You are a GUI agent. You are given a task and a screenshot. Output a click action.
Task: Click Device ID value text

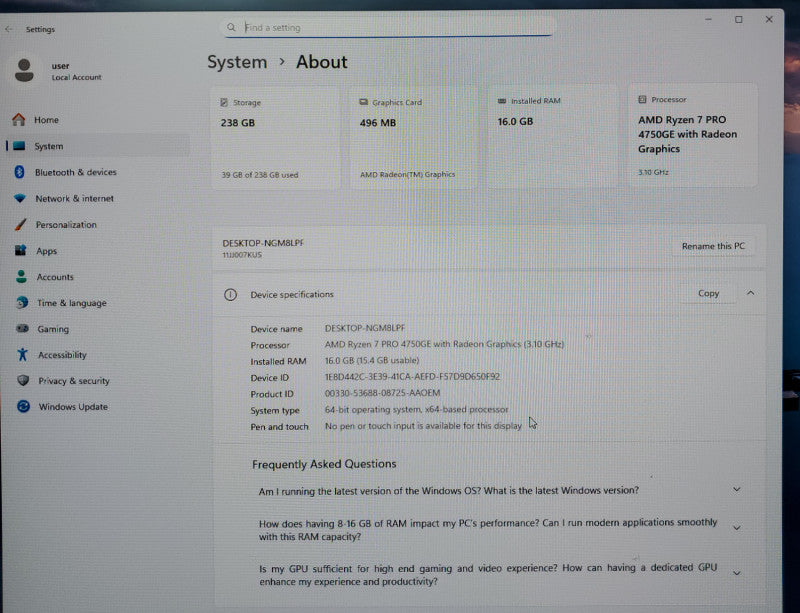[412, 377]
